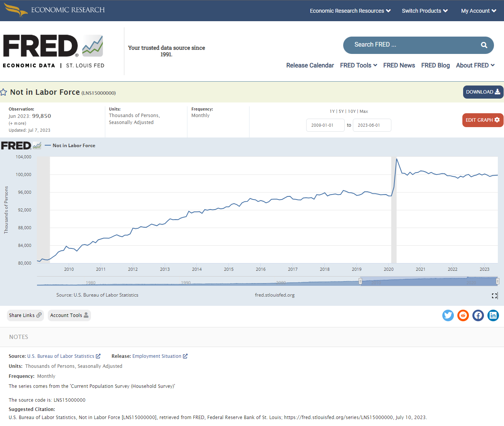This screenshot has height=426, width=504.
Task: Click start date field 2009-01-01
Action: point(325,125)
